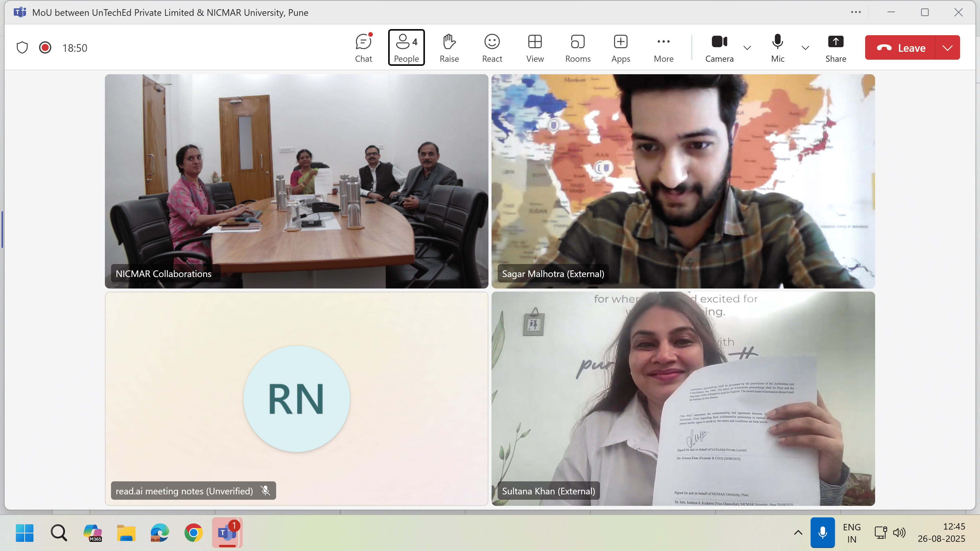Open the Leave options dropdown arrow
The width and height of the screenshot is (980, 551).
[x=947, y=47]
